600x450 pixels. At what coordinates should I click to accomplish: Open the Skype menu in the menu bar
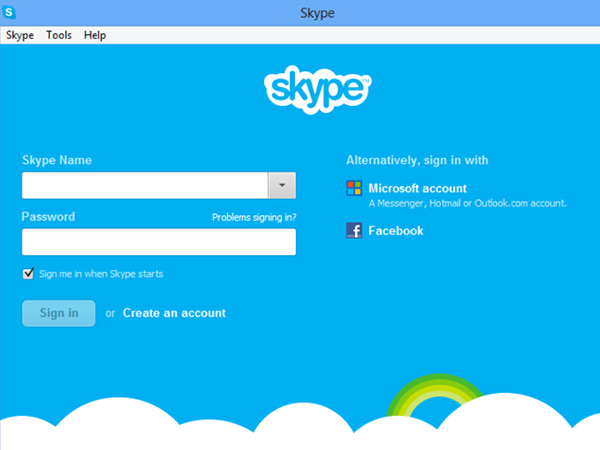pos(20,35)
